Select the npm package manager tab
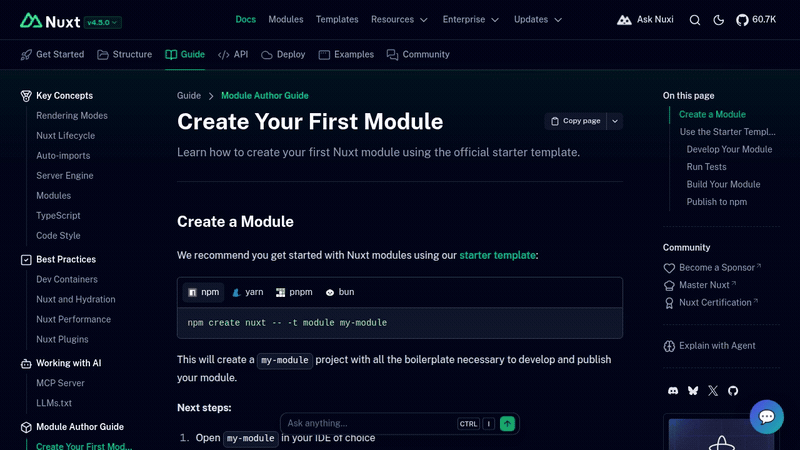The width and height of the screenshot is (800, 450). coord(203,292)
